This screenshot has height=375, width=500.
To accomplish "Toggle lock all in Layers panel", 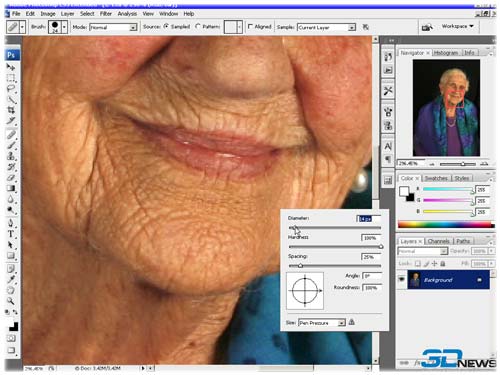I will point(443,264).
